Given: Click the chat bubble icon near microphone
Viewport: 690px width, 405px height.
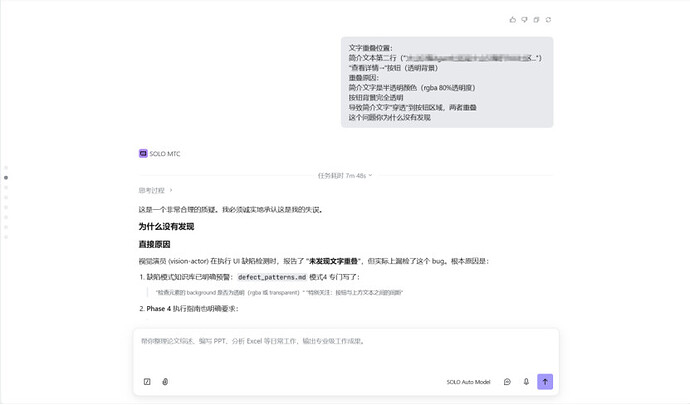Looking at the screenshot, I should click(507, 382).
